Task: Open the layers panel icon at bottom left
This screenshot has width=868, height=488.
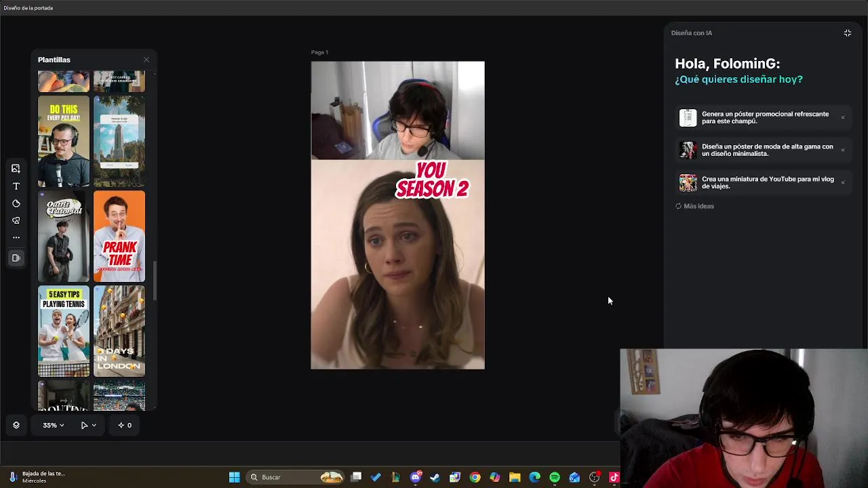Action: [x=16, y=425]
